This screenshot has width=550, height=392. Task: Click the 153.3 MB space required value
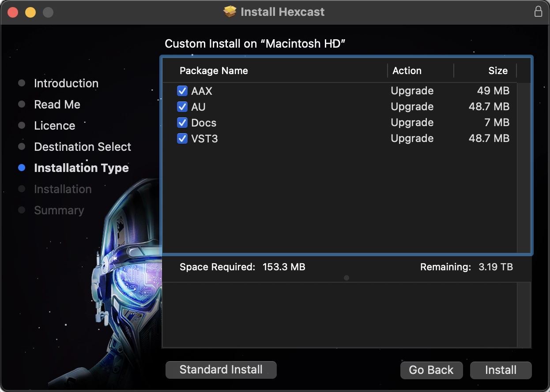[284, 267]
